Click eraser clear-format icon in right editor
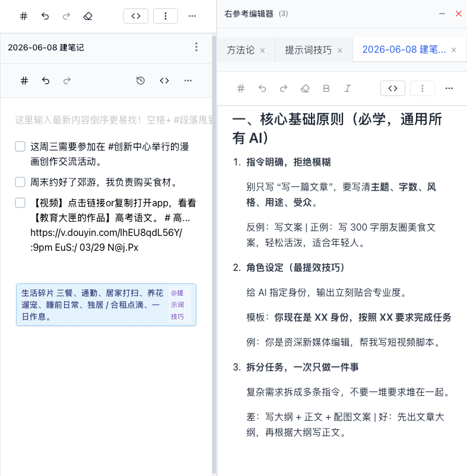467x476 pixels. pos(305,88)
